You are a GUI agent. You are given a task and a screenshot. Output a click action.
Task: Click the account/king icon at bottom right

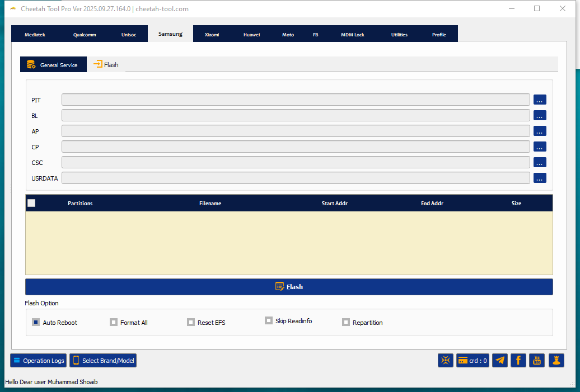click(x=555, y=360)
